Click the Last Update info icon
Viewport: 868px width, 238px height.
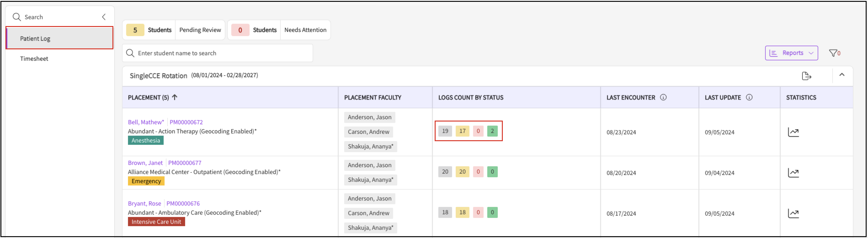(x=749, y=97)
